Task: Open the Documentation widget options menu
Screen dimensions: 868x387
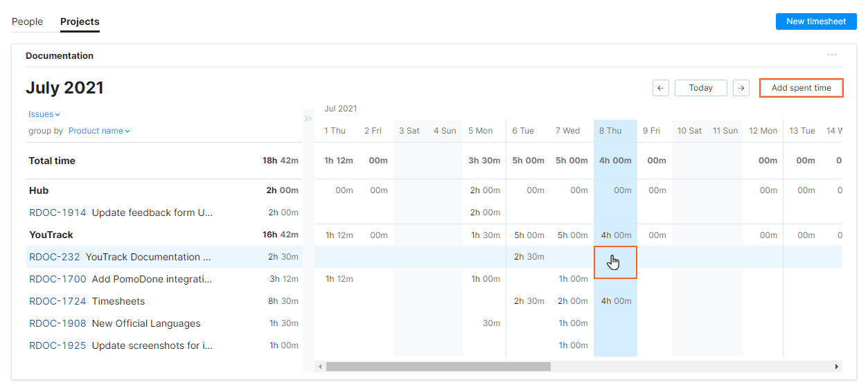Action: [831, 55]
